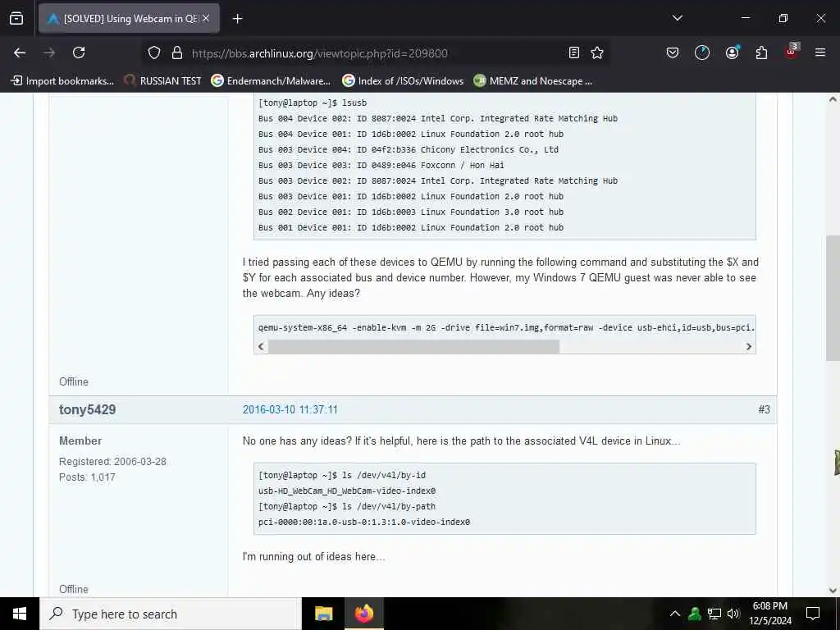Open Firefox application hamburger menu
Viewport: 840px width, 630px height.
click(820, 52)
